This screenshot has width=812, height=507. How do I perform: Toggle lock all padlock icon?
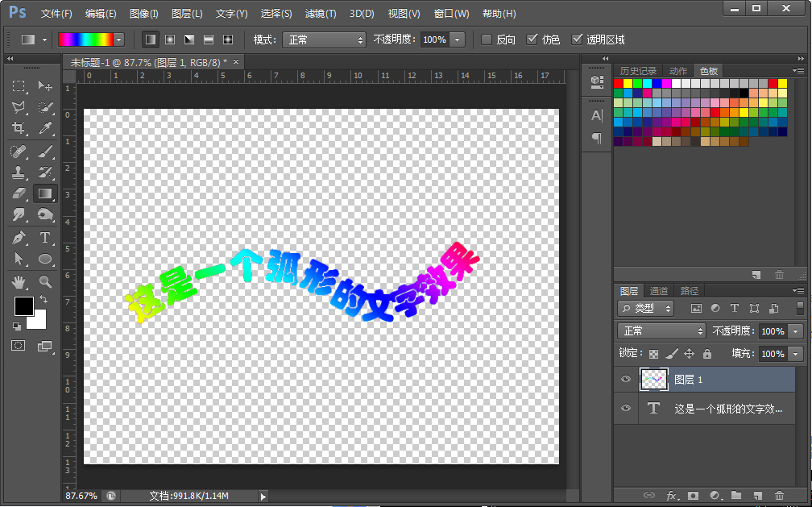click(x=707, y=354)
